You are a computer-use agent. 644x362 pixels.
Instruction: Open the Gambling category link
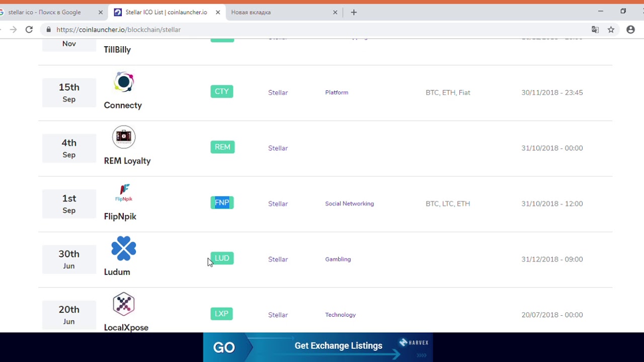[x=338, y=259]
